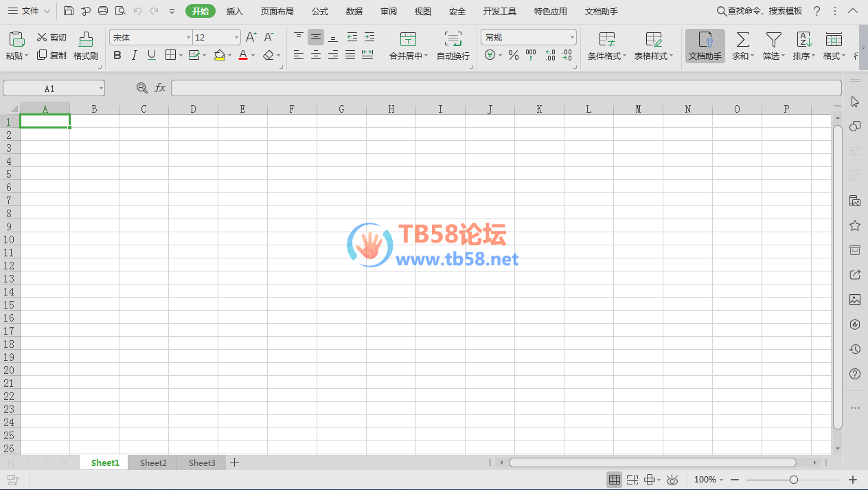Image resolution: width=868 pixels, height=490 pixels.
Task: Click increase indent icon
Action: point(369,37)
